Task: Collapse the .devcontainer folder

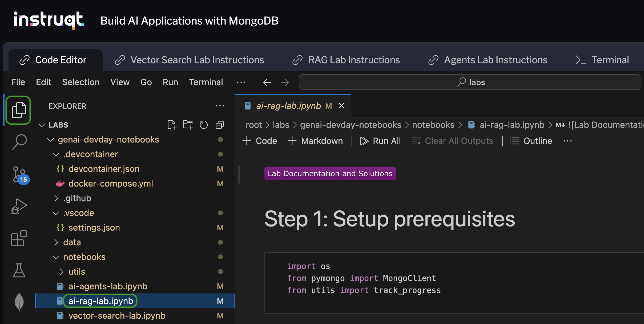Action: [56, 154]
